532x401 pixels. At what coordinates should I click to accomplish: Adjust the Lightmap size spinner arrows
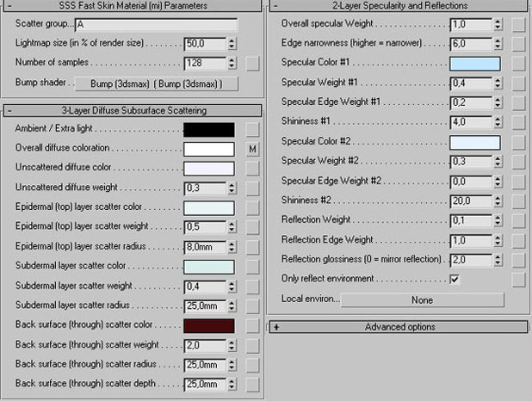click(x=232, y=44)
